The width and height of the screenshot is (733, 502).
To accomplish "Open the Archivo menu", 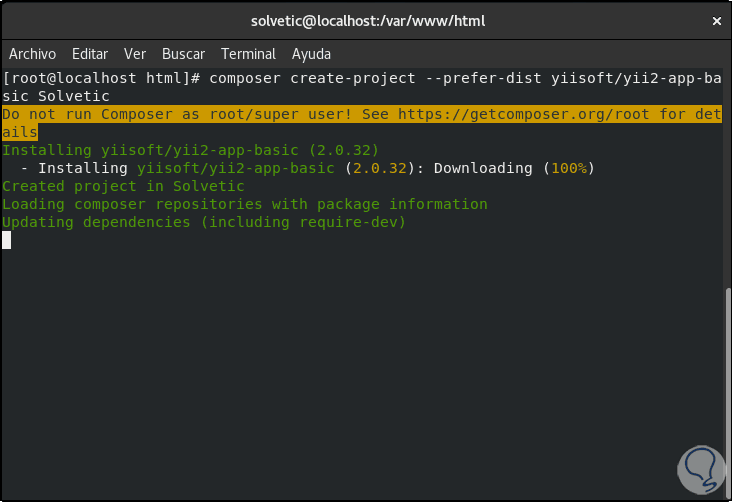I will 32,54.
